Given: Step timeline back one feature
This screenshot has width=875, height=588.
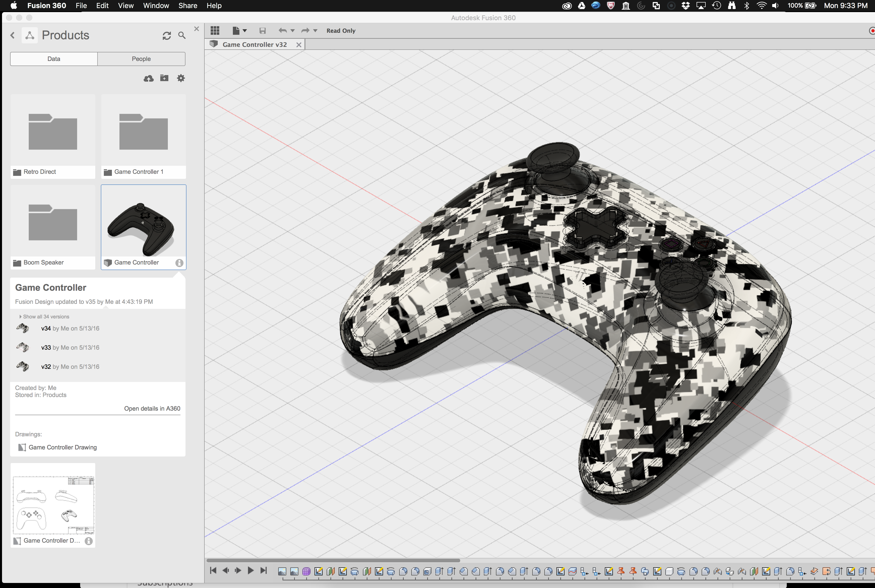Looking at the screenshot, I should 226,571.
